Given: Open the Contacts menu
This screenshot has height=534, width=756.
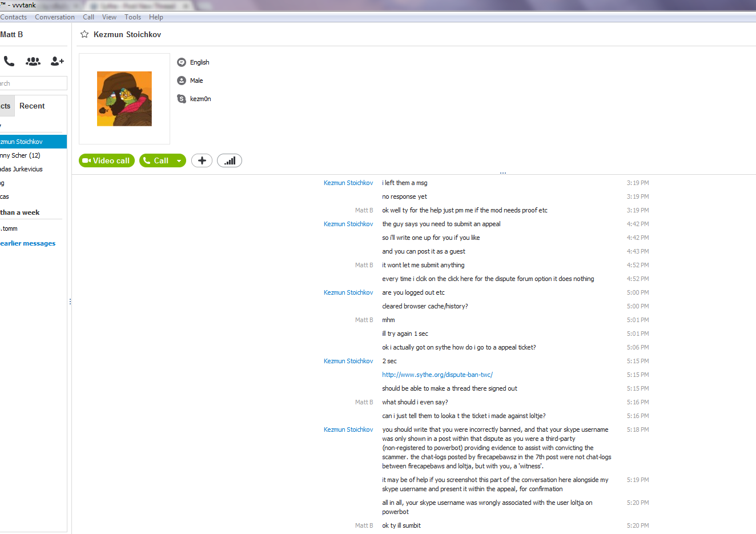Looking at the screenshot, I should [x=13, y=17].
